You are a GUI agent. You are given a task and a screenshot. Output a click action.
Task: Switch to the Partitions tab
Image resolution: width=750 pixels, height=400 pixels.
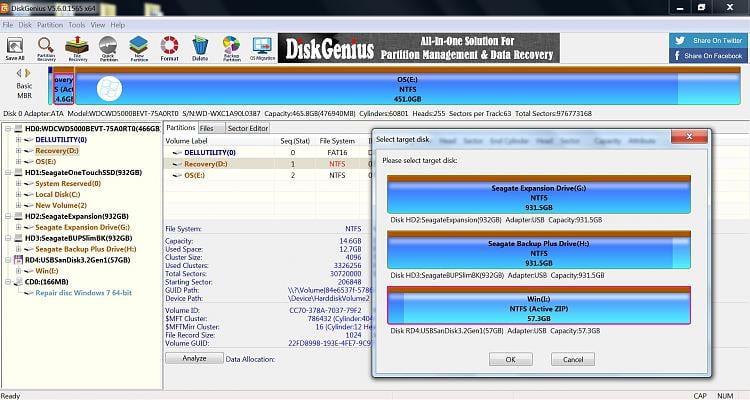click(181, 128)
